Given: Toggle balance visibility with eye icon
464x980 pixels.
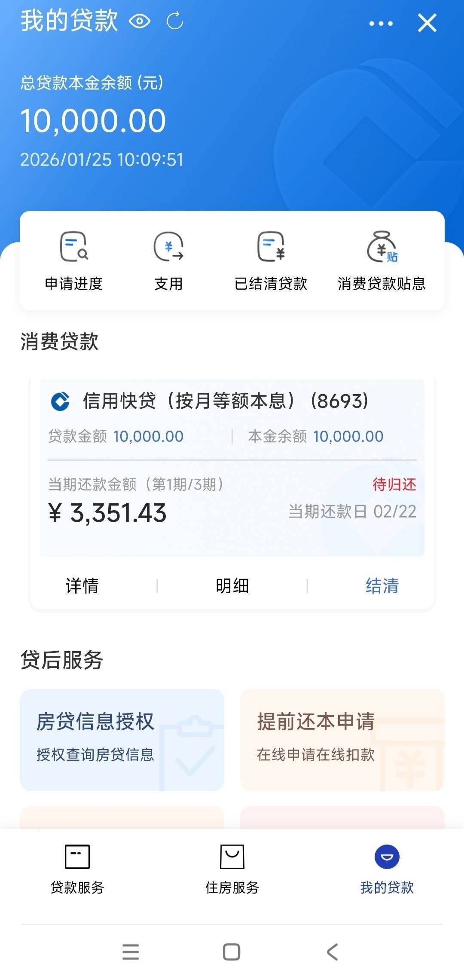Looking at the screenshot, I should tap(140, 21).
